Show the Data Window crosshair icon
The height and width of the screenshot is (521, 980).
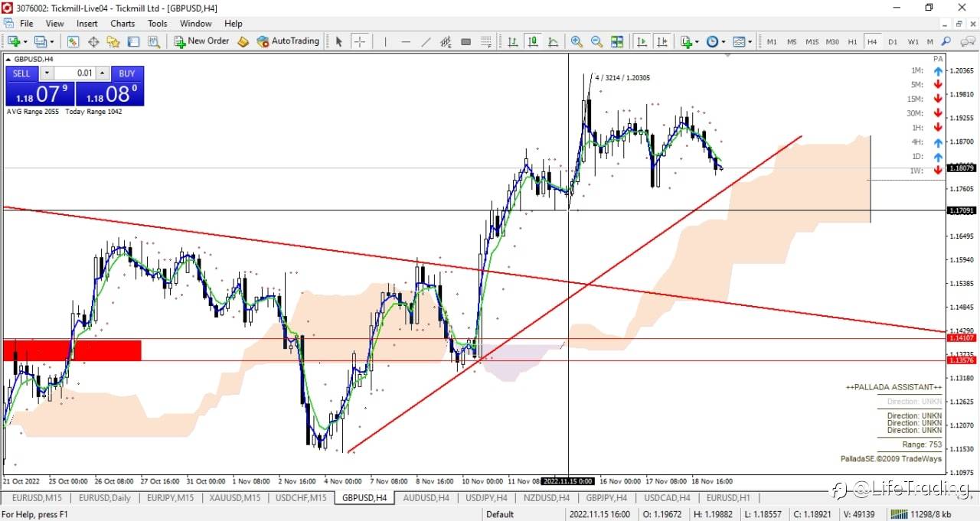click(93, 41)
